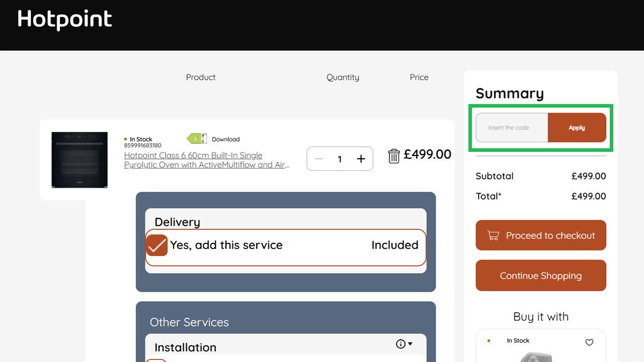Remove the oven using the trash icon
Screen dimensions: 644x362
click(x=394, y=156)
